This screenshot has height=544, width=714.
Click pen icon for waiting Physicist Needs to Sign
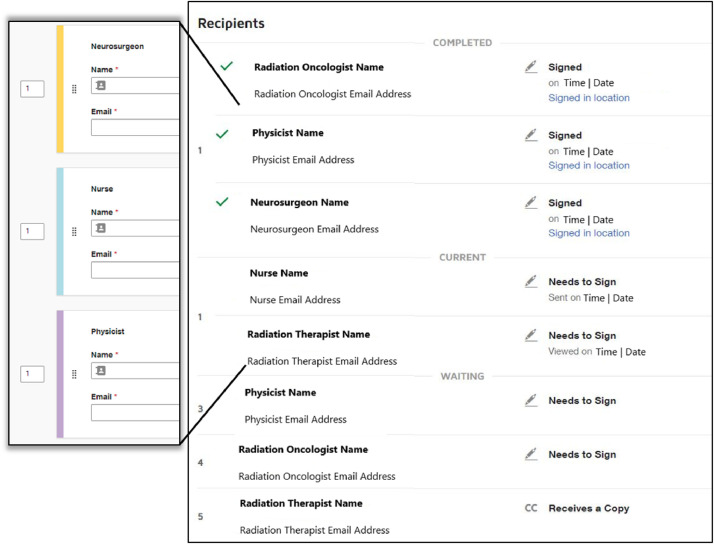click(x=531, y=401)
